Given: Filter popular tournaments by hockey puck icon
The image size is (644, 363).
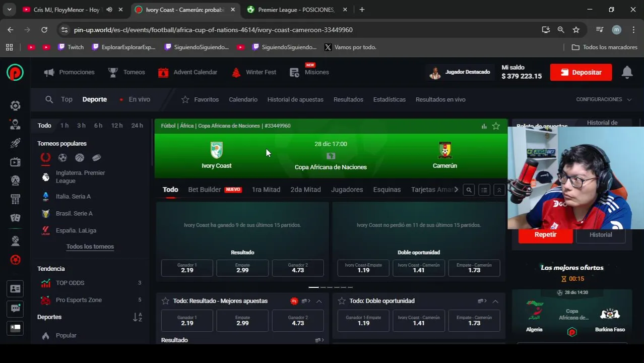Looking at the screenshot, I should pyautogui.click(x=97, y=158).
